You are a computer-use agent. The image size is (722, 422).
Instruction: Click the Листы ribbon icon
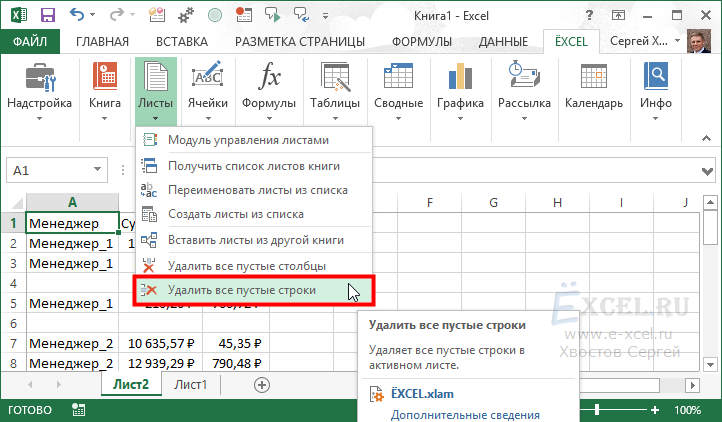[156, 76]
